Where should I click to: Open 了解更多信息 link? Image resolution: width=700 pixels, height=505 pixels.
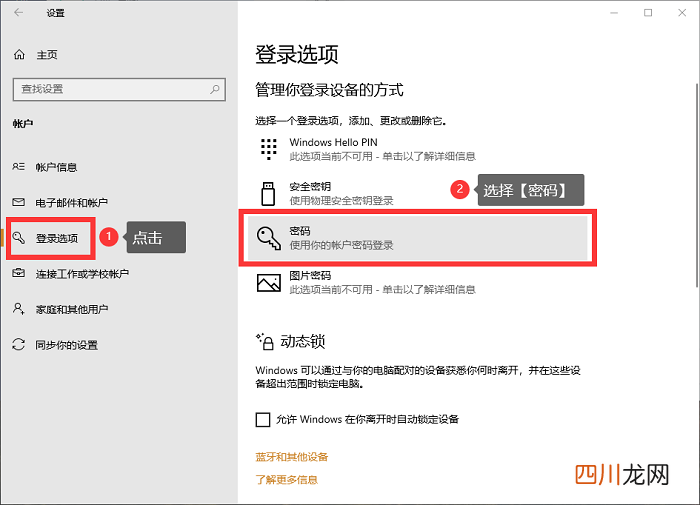[286, 480]
